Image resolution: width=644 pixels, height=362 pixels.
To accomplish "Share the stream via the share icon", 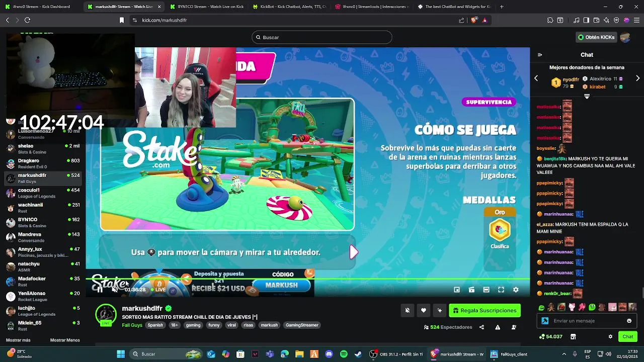I will tap(481, 327).
